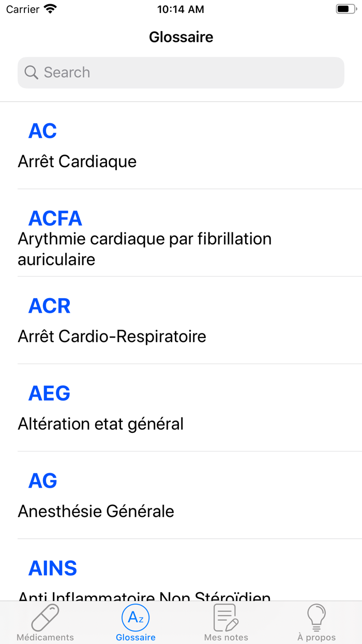Tap the Médicaments pill icon
The height and width of the screenshot is (644, 362).
[45, 617]
